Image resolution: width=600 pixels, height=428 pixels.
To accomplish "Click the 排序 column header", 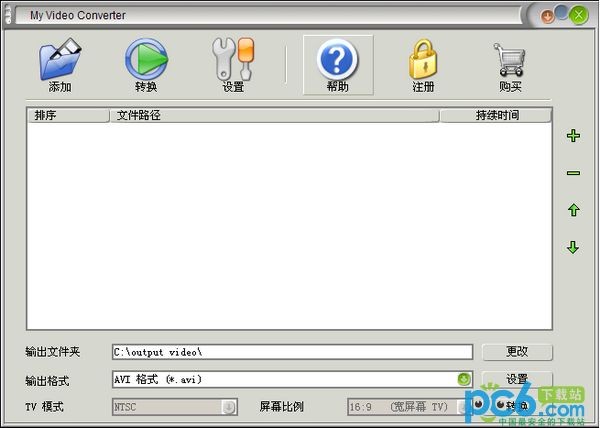I will pyautogui.click(x=68, y=115).
